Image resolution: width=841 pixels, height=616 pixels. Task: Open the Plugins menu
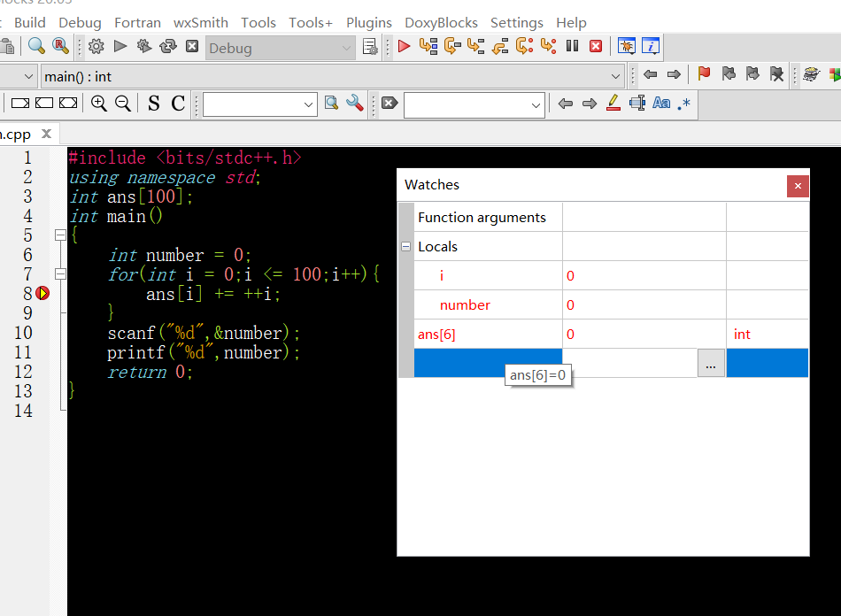pos(369,22)
